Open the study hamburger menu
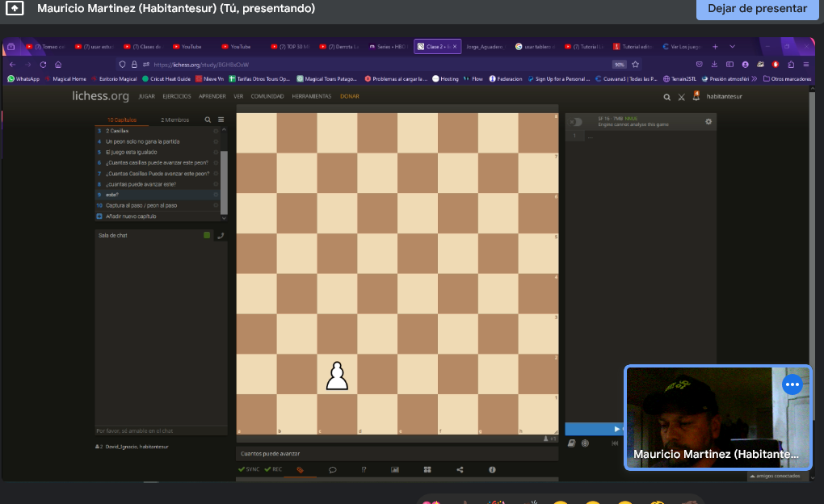 [x=221, y=120]
